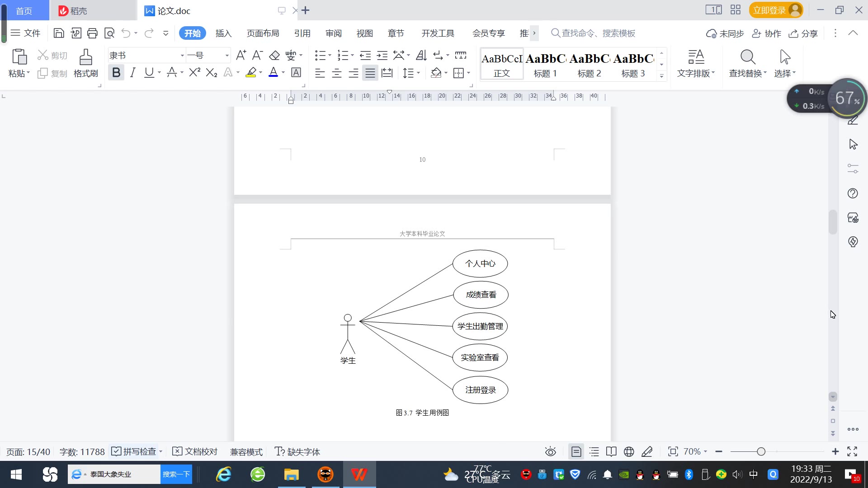
Task: Click the Paste clipboard icon
Action: pyautogui.click(x=19, y=57)
